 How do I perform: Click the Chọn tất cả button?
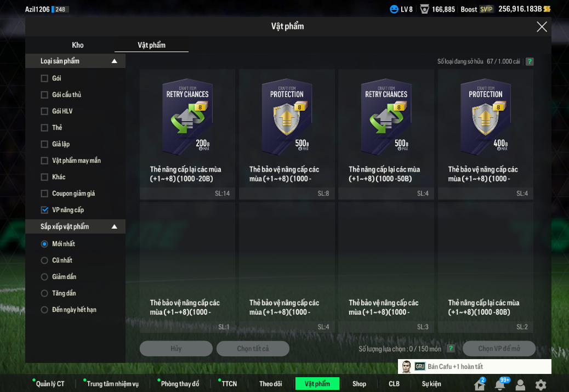pos(253,349)
